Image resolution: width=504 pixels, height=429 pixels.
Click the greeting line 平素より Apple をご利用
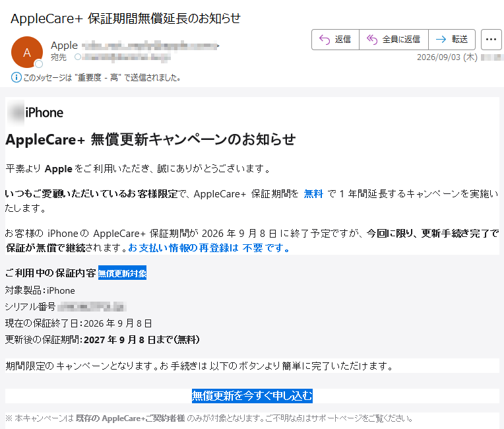(x=139, y=168)
